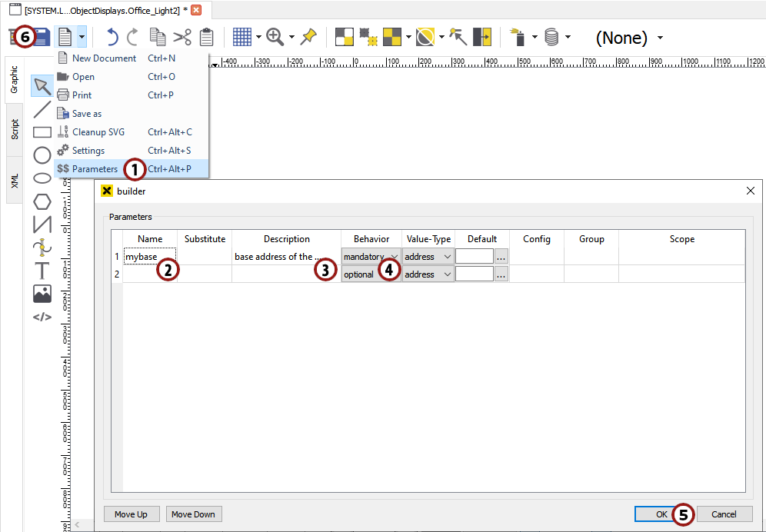Click the scissors Cut icon
The width and height of the screenshot is (766, 532).
pyautogui.click(x=182, y=37)
